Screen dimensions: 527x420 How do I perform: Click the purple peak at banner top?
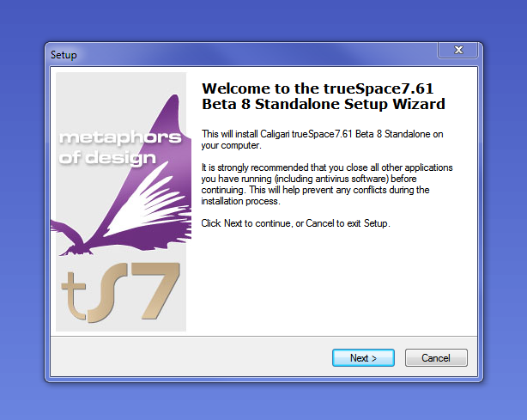173,107
